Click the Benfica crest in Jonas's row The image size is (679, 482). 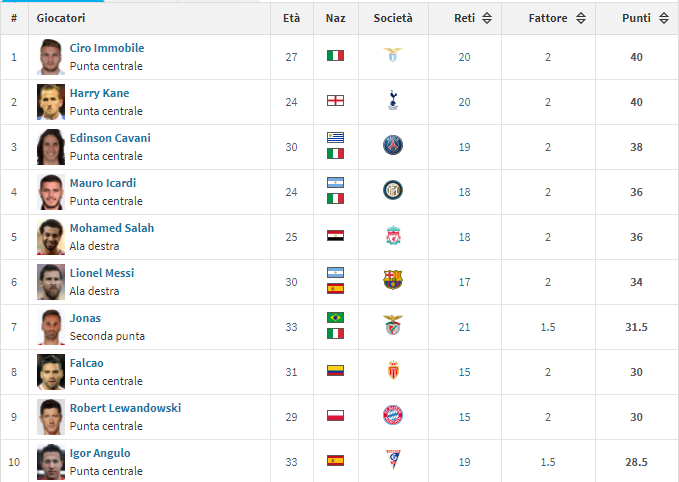click(x=393, y=325)
